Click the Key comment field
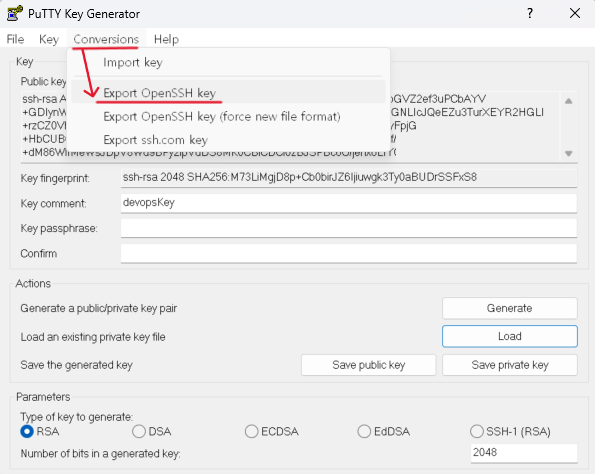 click(349, 203)
